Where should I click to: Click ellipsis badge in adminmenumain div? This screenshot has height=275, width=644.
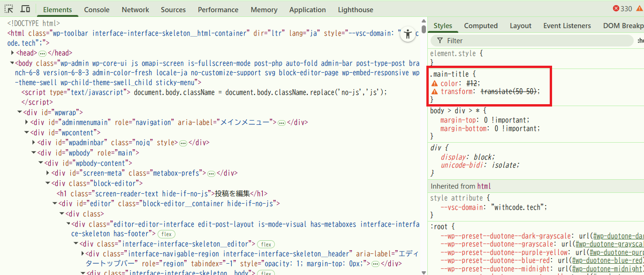click(281, 122)
